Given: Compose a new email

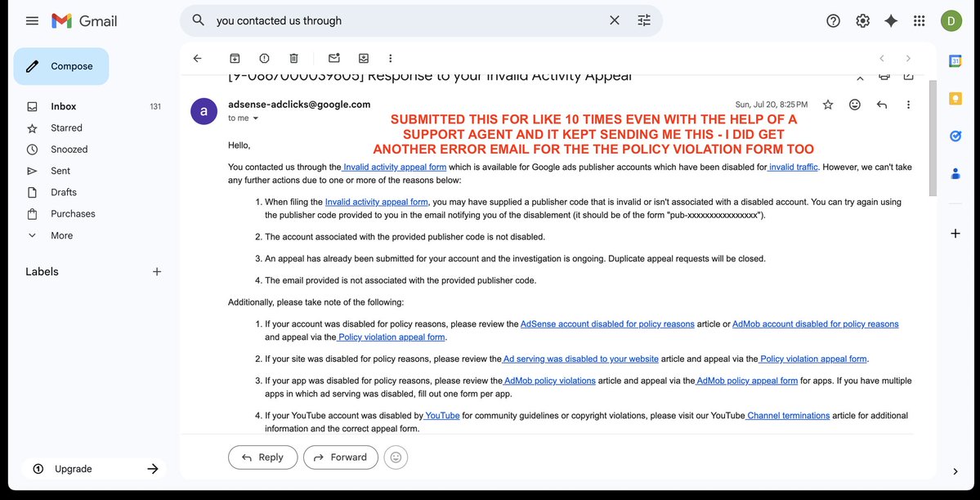Looking at the screenshot, I should point(61,66).
